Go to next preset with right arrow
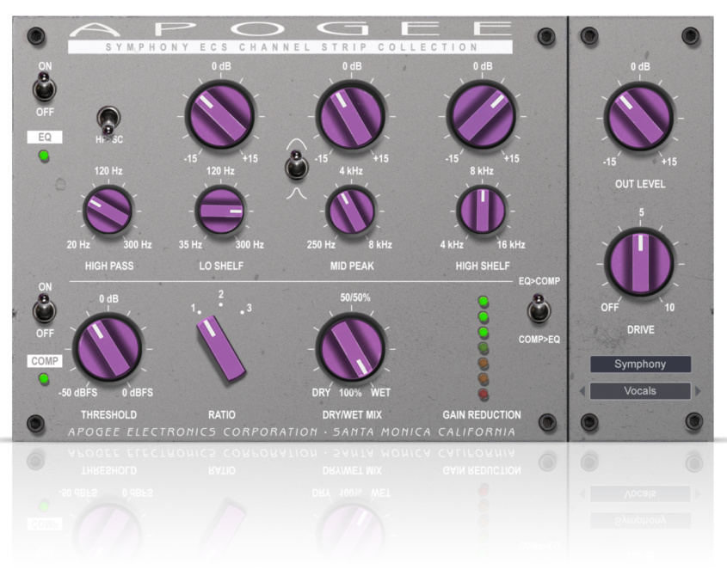This screenshot has width=727, height=588. click(x=698, y=391)
